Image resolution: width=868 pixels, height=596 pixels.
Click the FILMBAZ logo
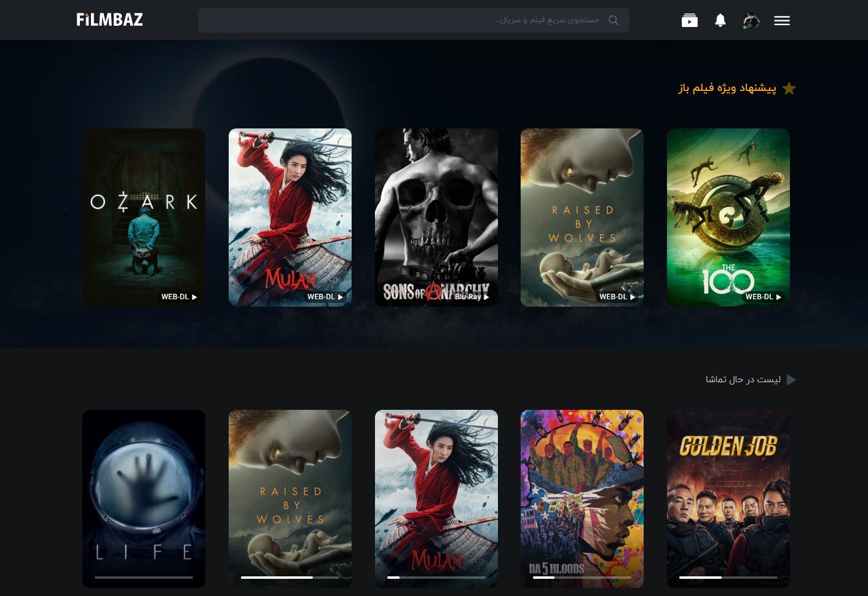point(109,20)
